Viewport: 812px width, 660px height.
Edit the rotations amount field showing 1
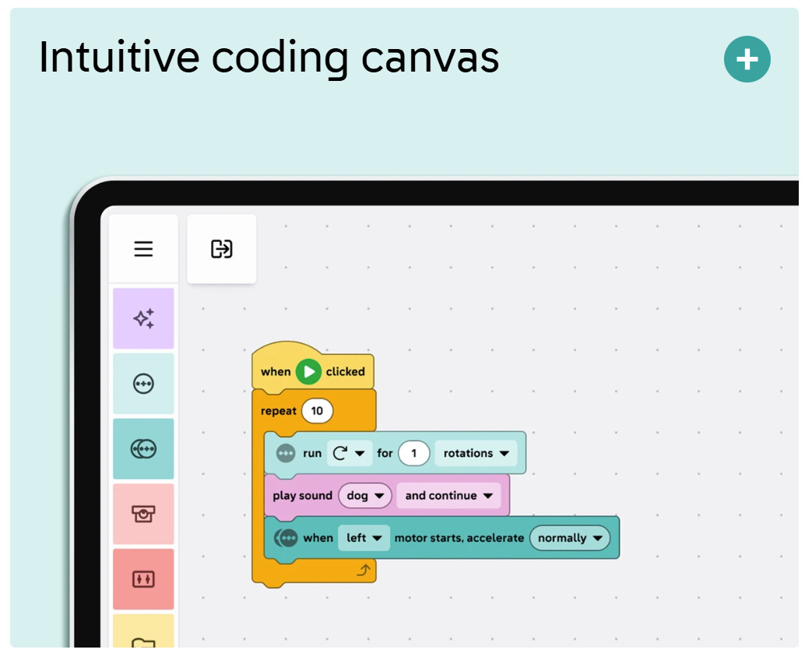click(x=413, y=453)
